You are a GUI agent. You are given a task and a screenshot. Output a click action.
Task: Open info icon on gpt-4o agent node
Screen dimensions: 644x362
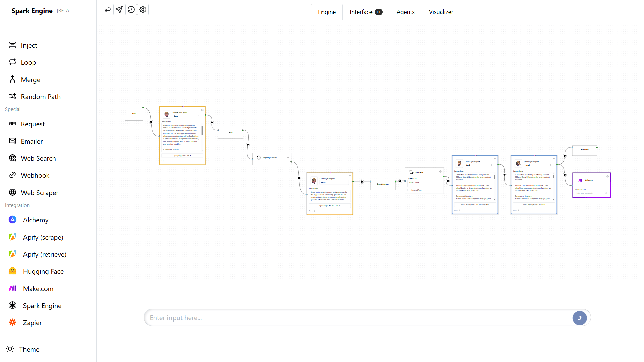coord(350,176)
